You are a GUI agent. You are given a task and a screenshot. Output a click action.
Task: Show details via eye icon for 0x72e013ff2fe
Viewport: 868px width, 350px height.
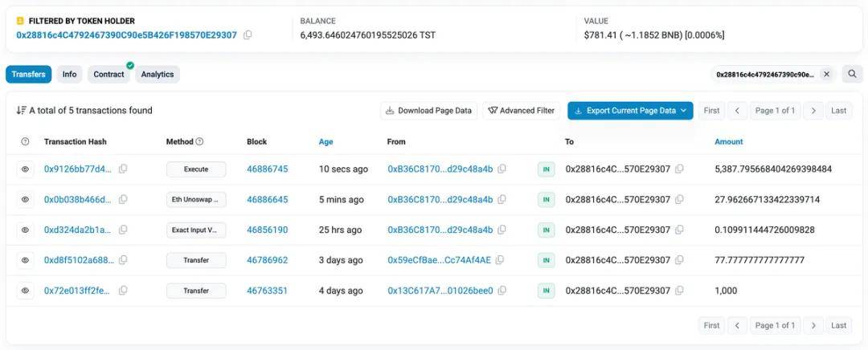point(25,291)
